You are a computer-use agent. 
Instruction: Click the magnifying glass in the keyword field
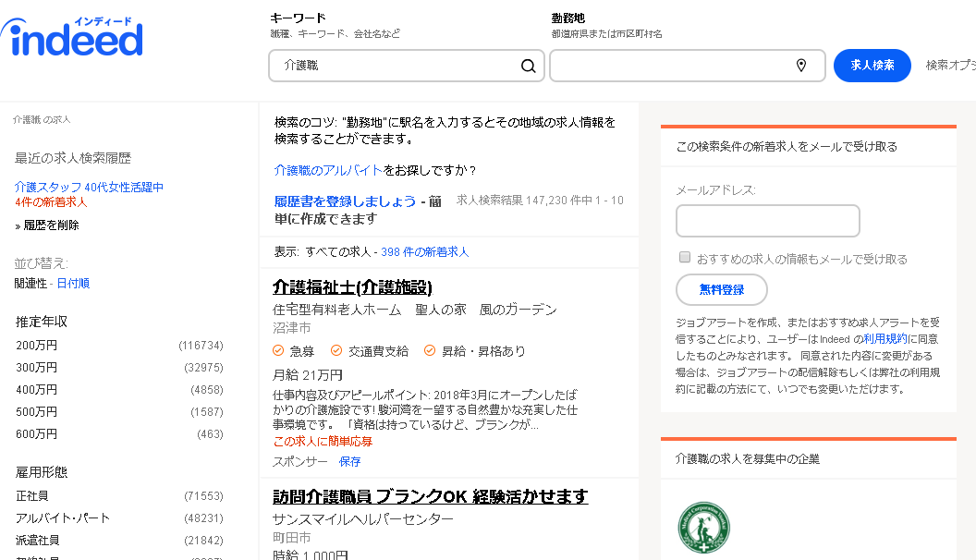click(x=528, y=66)
